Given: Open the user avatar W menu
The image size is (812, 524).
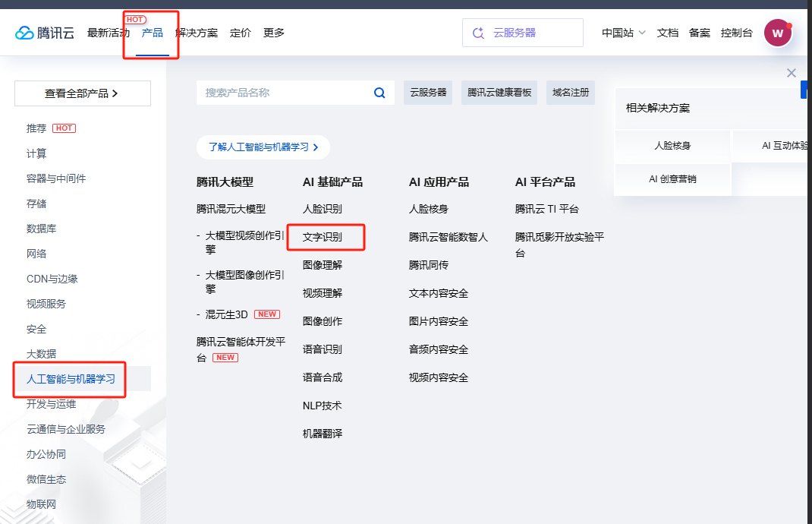Looking at the screenshot, I should [777, 33].
